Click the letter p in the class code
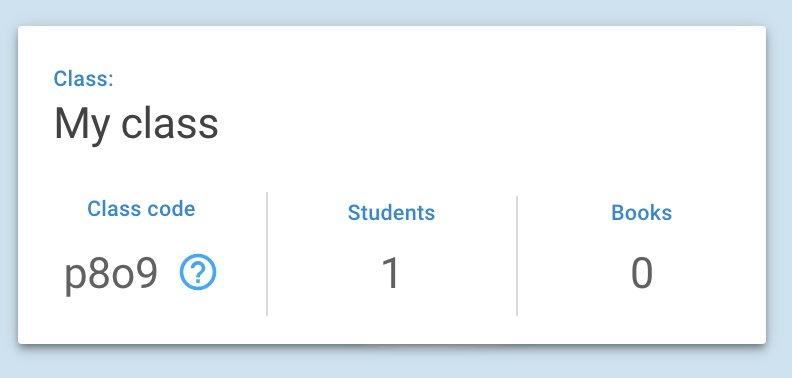The image size is (792, 378). coord(75,279)
